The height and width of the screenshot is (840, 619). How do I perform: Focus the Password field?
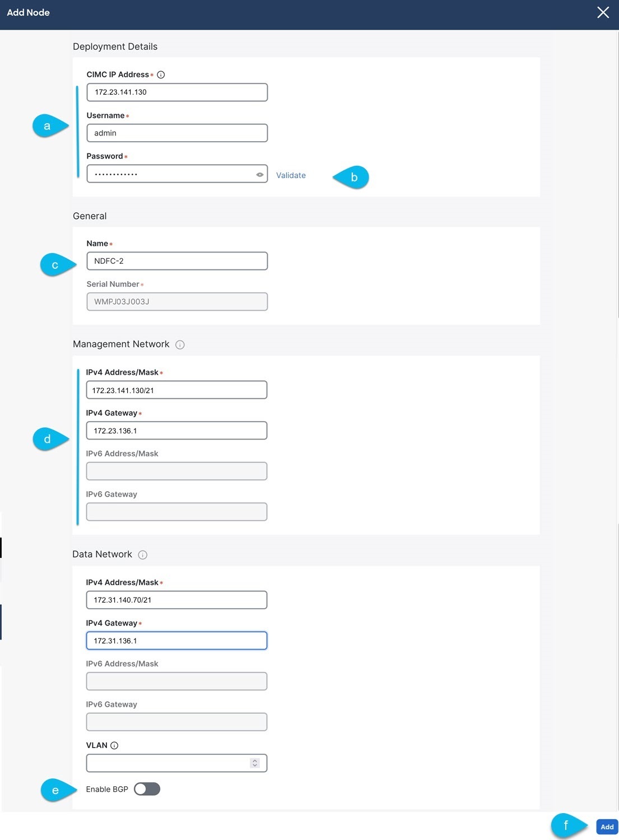point(168,174)
